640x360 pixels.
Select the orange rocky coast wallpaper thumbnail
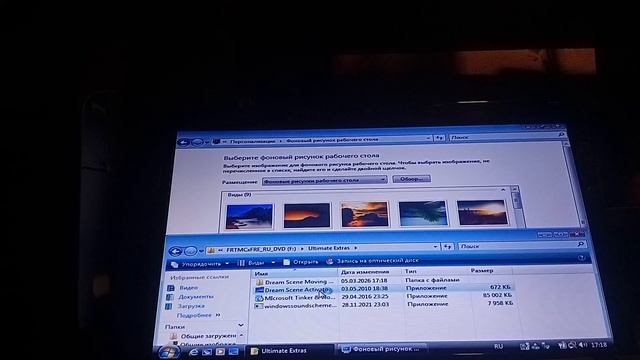[365, 214]
